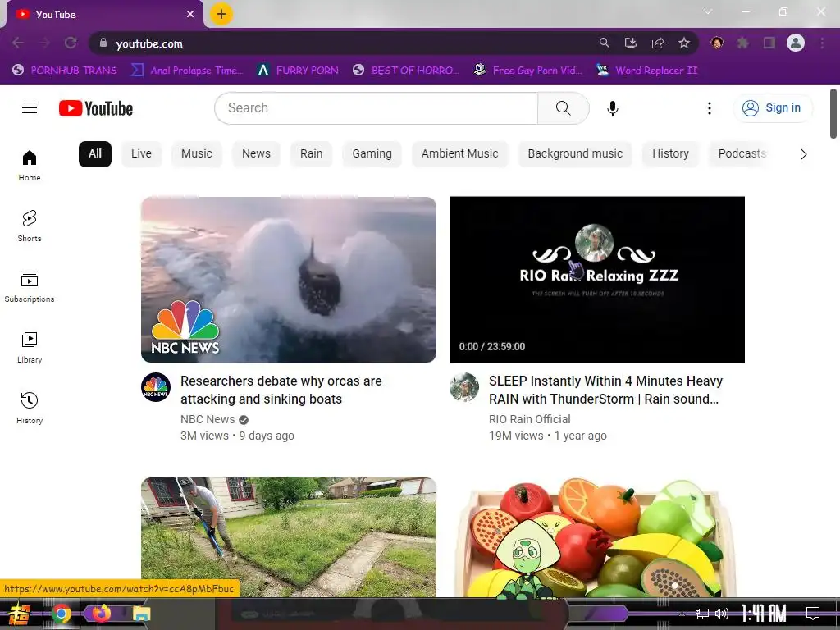Click the pinned extension avatar icon in the toolbar
This screenshot has height=630, width=840.
(x=717, y=43)
